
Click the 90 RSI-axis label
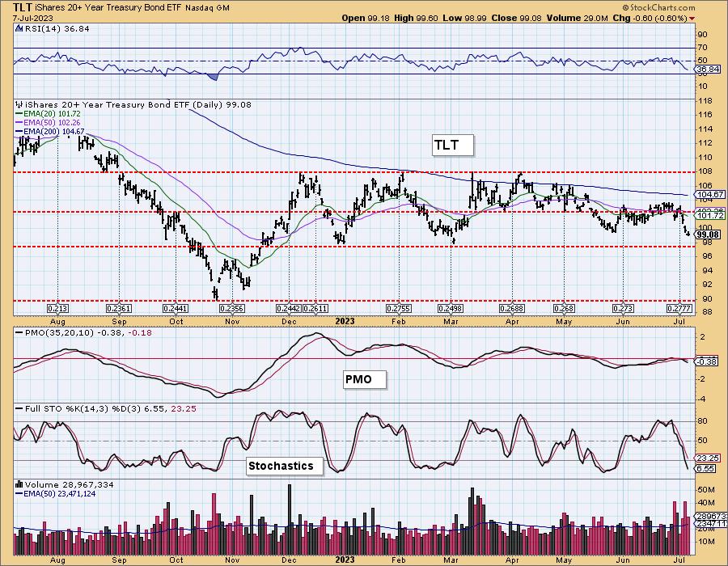pyautogui.click(x=702, y=34)
